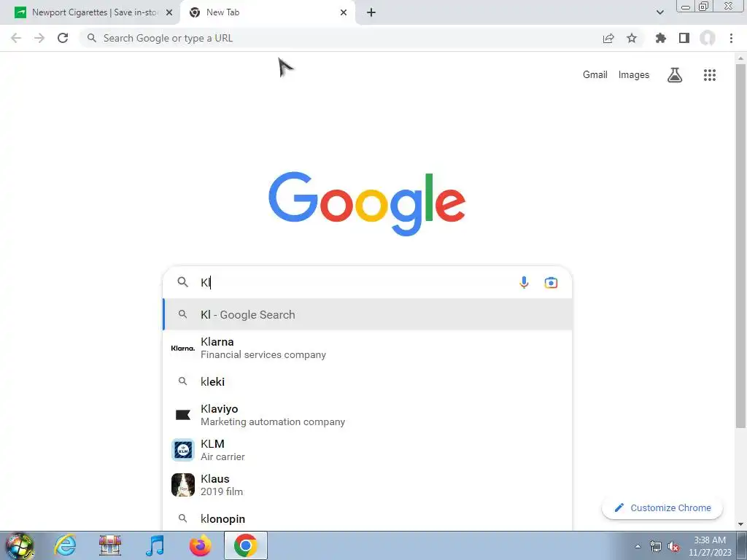The height and width of the screenshot is (560, 747).
Task: Click the KLM logo thumbnail
Action: pyautogui.click(x=183, y=450)
